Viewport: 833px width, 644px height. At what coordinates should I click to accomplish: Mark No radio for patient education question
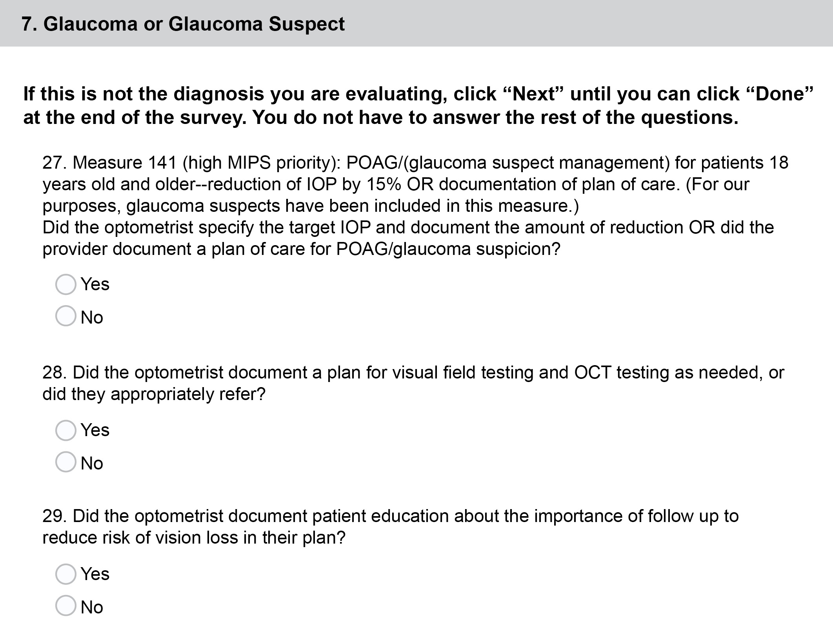pyautogui.click(x=65, y=606)
